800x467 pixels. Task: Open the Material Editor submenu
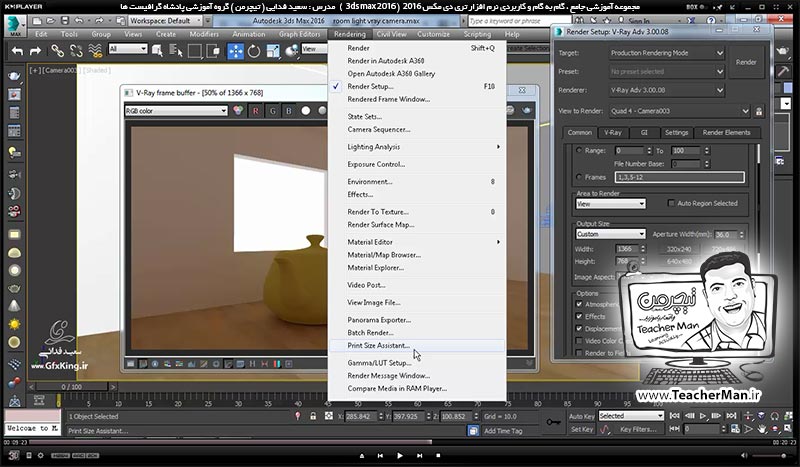[417, 242]
